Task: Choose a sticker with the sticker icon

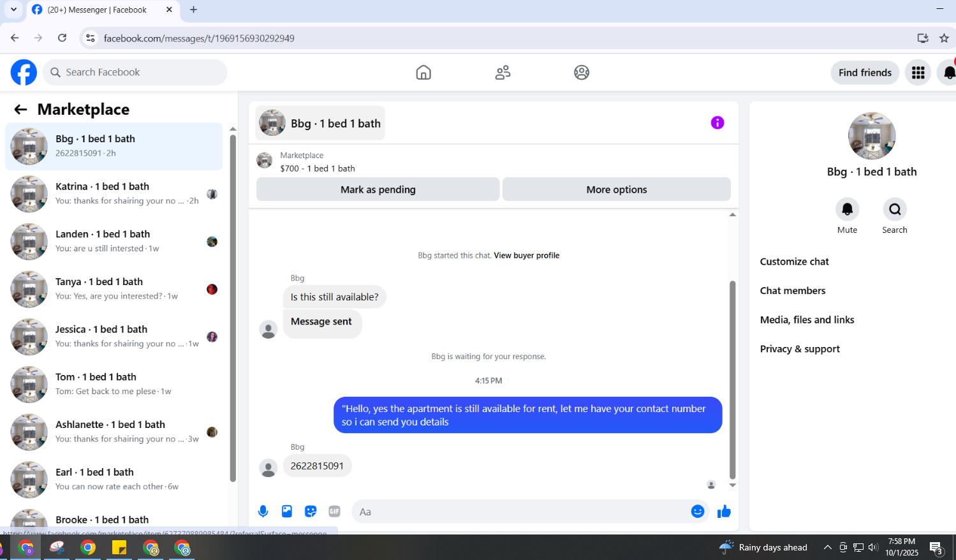Action: click(311, 512)
